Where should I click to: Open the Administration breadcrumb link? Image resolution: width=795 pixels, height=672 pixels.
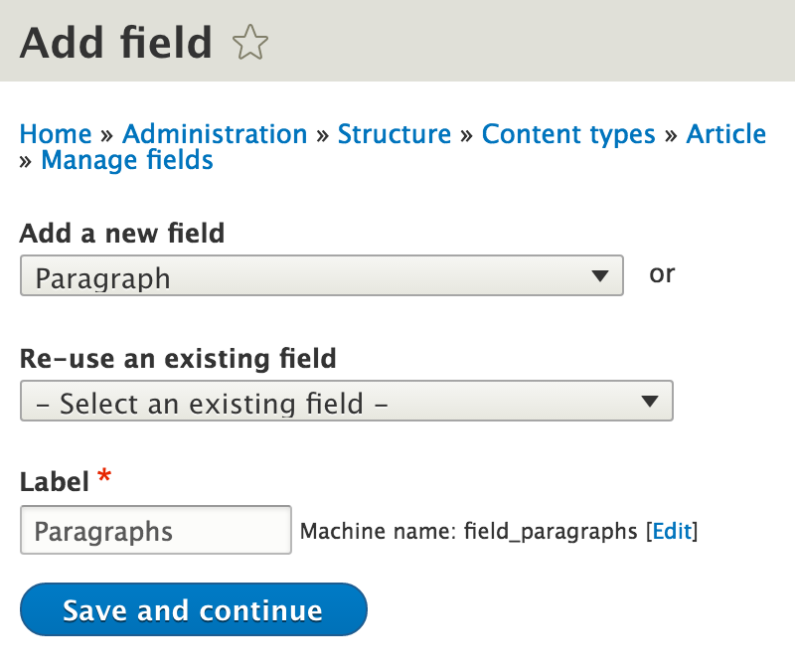click(215, 134)
